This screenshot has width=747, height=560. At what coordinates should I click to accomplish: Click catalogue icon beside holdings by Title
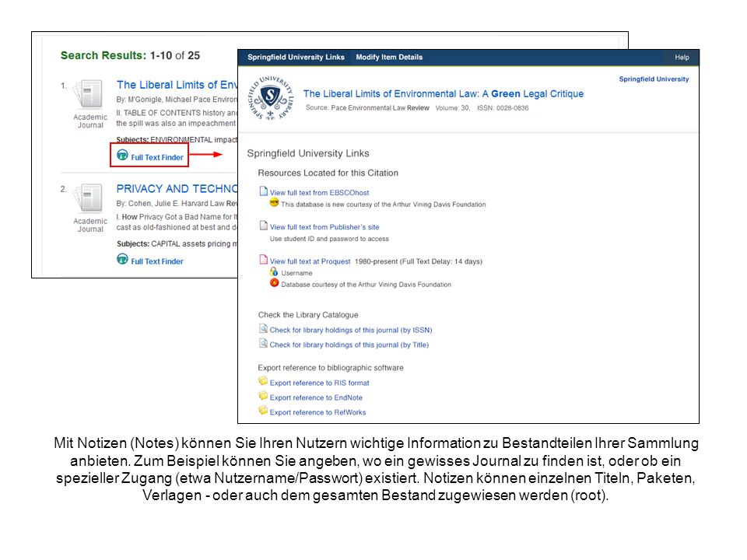pos(264,343)
